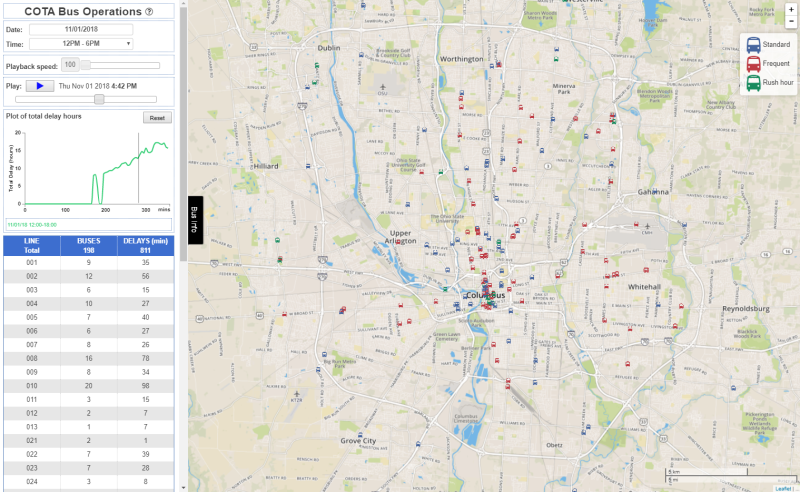Click delay value 98 for line 010

(x=145, y=386)
